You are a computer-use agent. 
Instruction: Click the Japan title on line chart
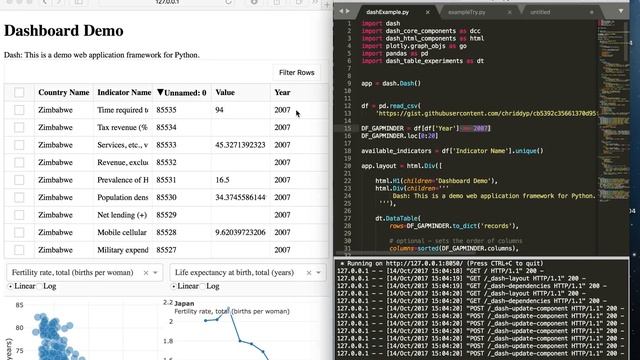tap(184, 303)
